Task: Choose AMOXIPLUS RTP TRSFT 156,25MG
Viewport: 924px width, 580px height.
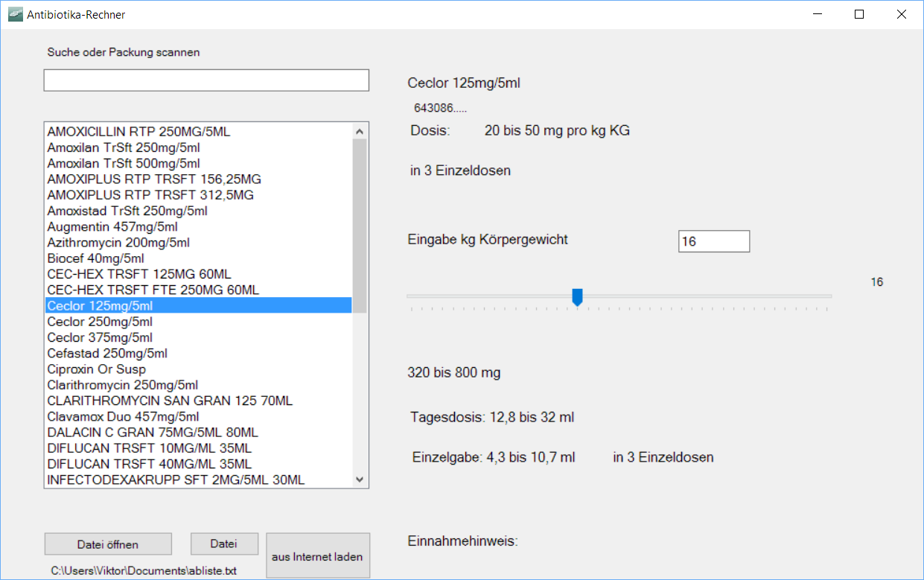Action: click(198, 179)
